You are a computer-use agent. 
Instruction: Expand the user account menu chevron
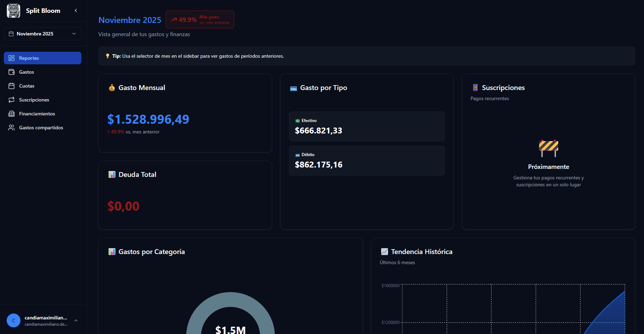point(76,320)
